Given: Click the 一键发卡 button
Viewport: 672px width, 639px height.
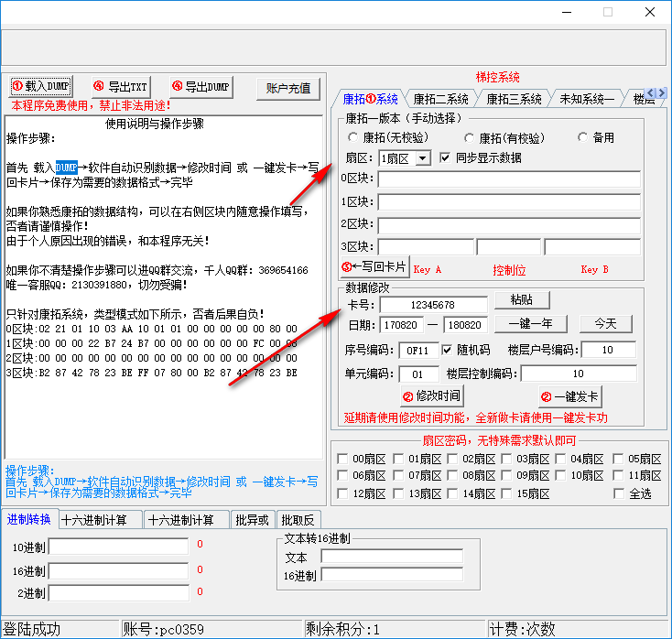Looking at the screenshot, I should pos(570,396).
